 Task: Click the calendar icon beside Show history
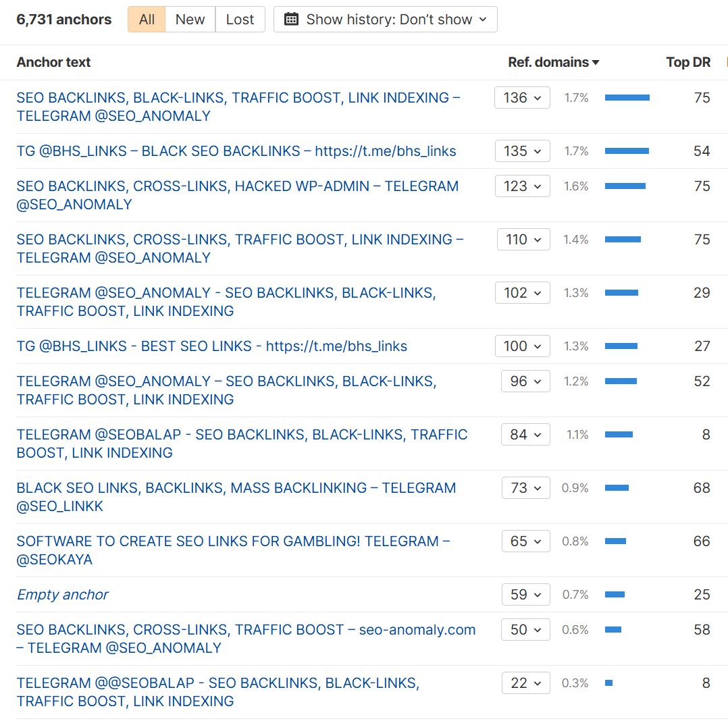coord(291,20)
